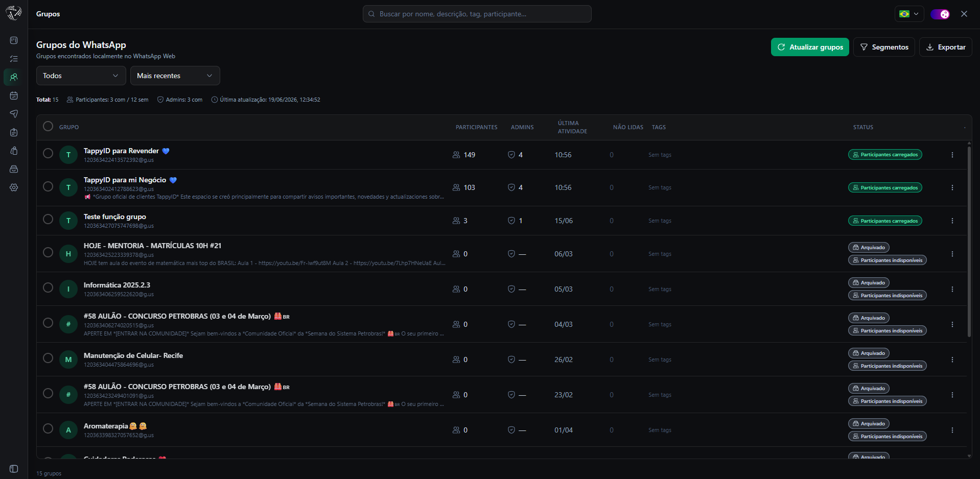Open the Mais recentes sort dropdown
Viewport: 980px width, 479px height.
tap(175, 76)
